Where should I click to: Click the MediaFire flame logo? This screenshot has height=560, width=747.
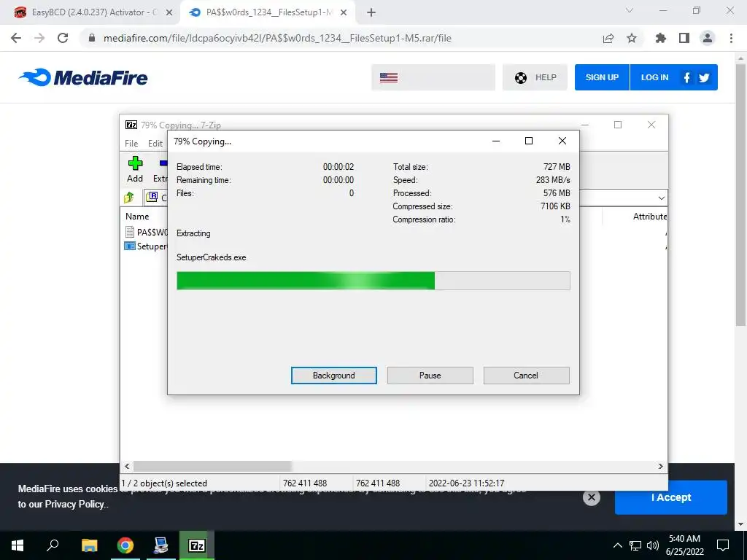pyautogui.click(x=83, y=77)
